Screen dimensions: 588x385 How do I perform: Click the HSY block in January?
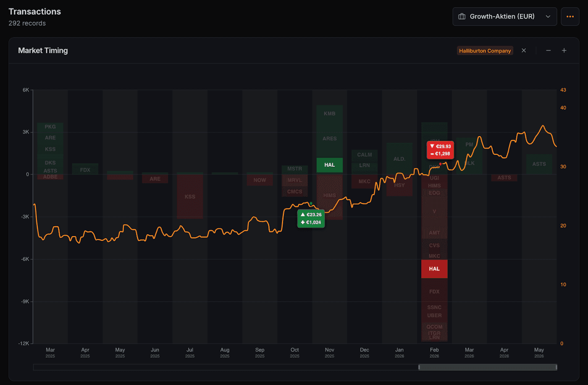(x=399, y=185)
